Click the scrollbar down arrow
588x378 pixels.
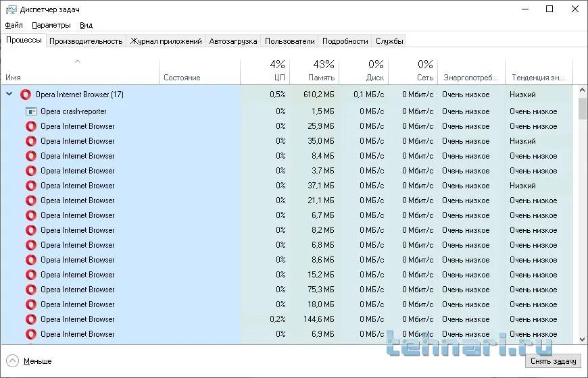pos(582,340)
